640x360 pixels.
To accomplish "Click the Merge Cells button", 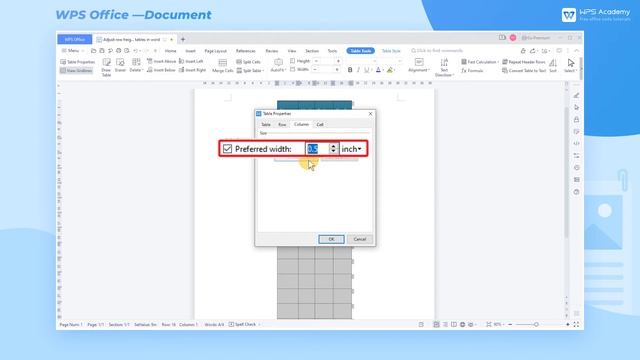I will tap(222, 66).
